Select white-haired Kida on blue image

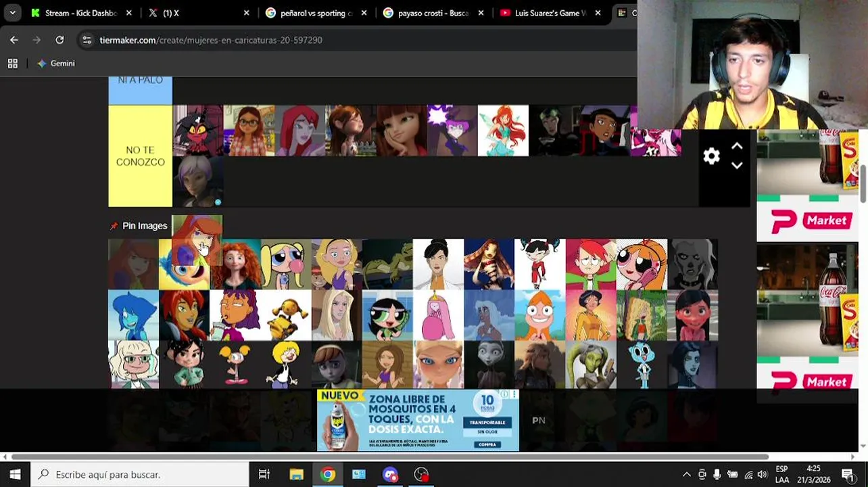(489, 315)
